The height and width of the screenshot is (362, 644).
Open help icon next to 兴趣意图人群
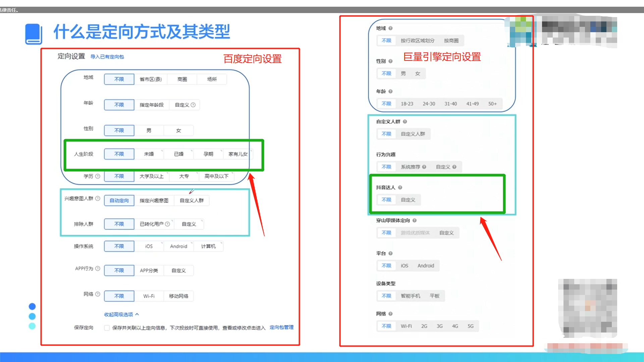pyautogui.click(x=98, y=198)
